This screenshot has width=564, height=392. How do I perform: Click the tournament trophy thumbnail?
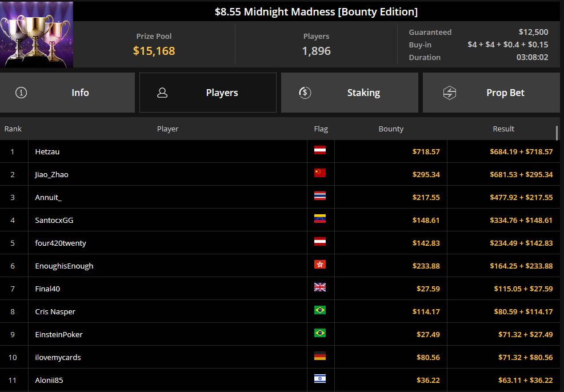point(37,34)
